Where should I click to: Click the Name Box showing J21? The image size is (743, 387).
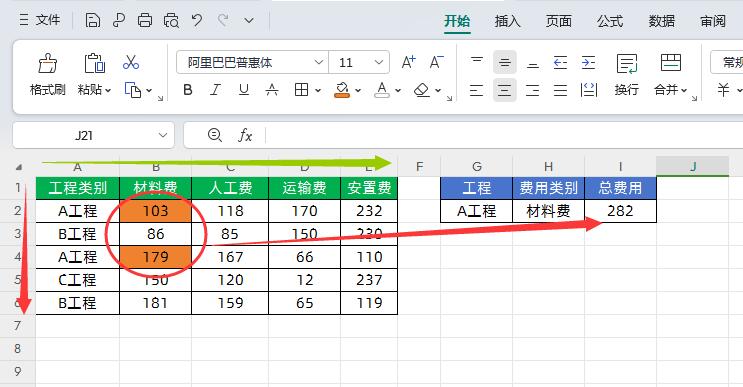(93, 136)
